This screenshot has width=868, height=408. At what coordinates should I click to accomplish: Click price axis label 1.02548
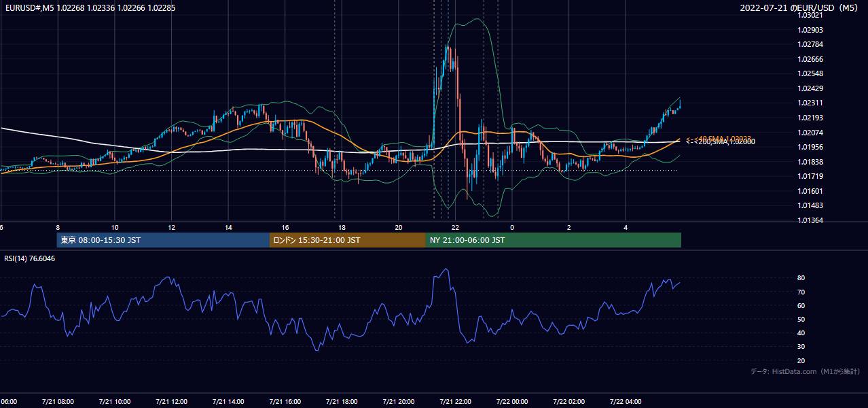(810, 74)
